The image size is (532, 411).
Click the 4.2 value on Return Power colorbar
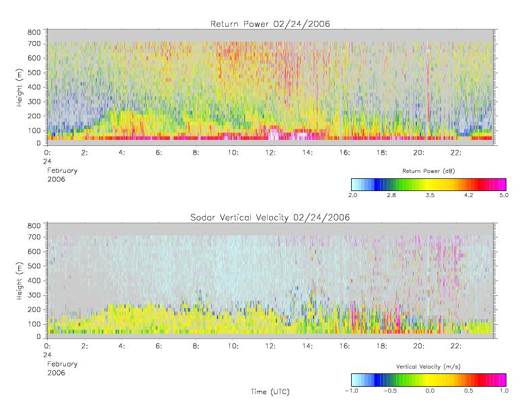click(469, 195)
